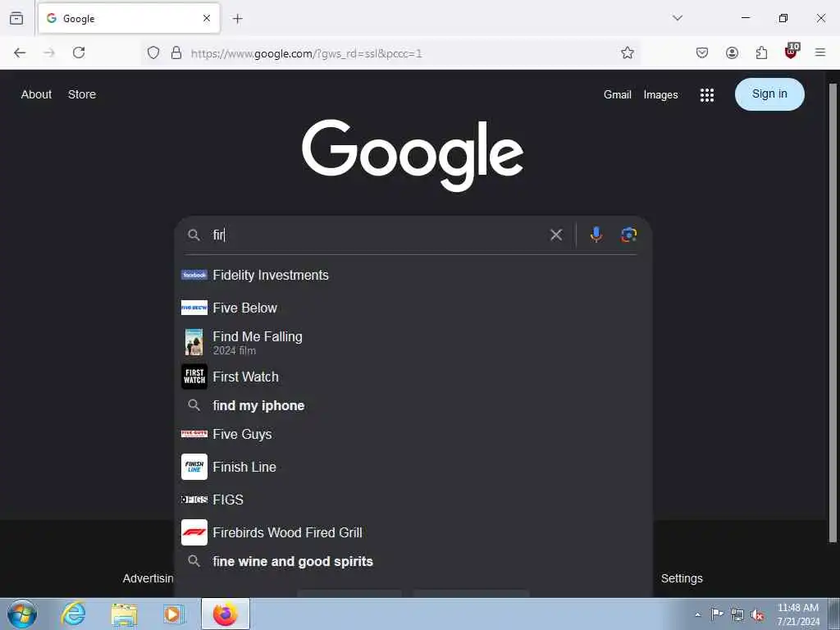Open a new browser tab
The width and height of the screenshot is (840, 630).
point(237,19)
